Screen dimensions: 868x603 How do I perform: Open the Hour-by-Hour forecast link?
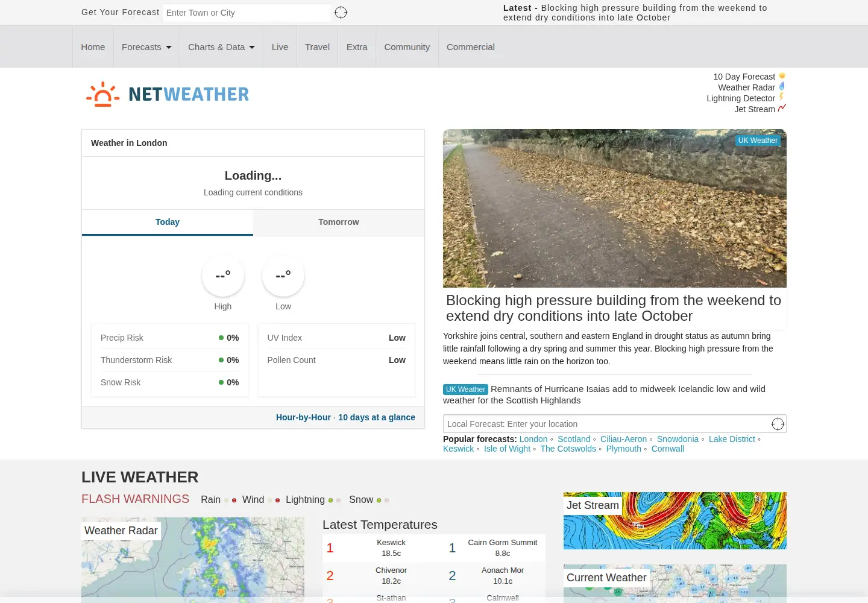click(303, 417)
